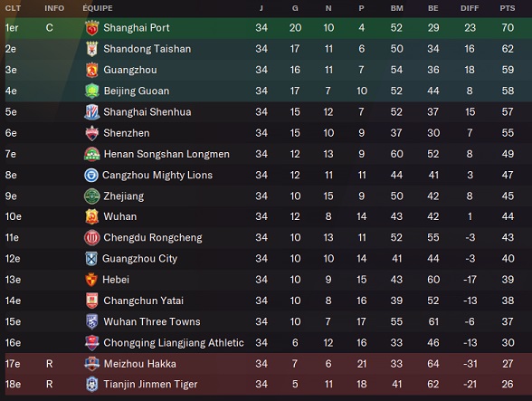Click the Shanghai Port club crest
The height and width of the screenshot is (401, 532).
[91, 28]
